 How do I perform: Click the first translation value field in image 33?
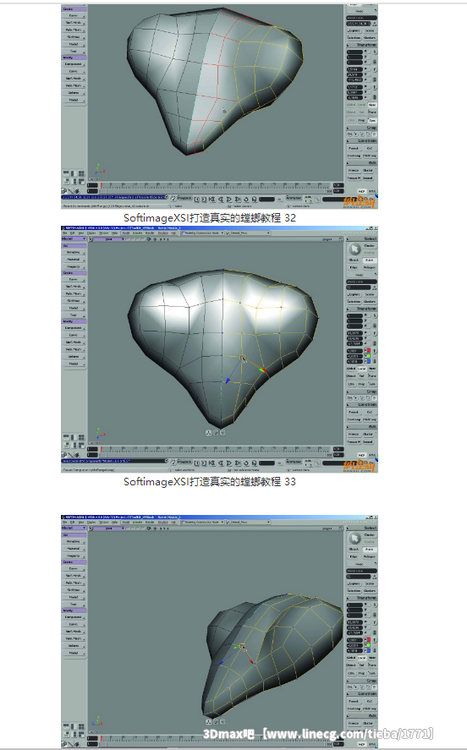click(x=355, y=351)
